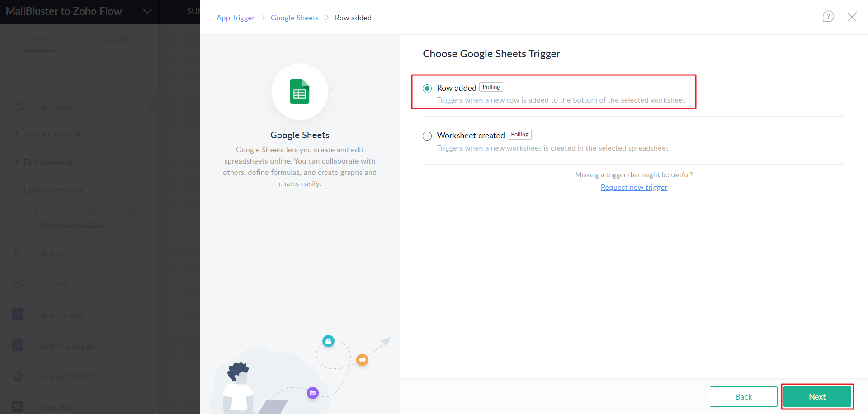868x414 pixels.
Task: Click the Google Sheets logo icon
Action: (300, 92)
